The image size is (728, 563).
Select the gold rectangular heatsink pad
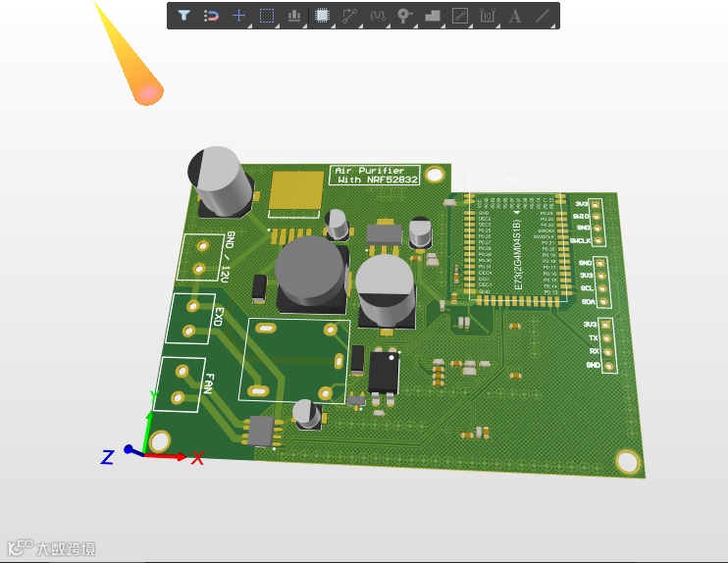click(x=296, y=190)
